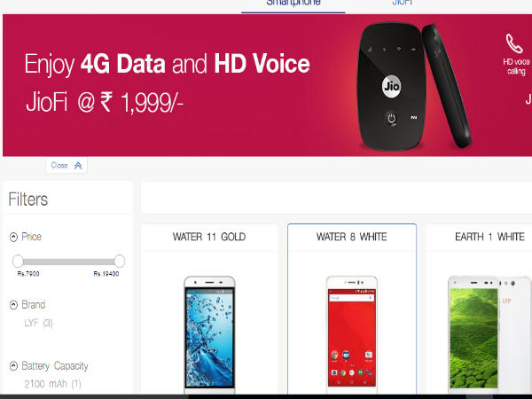Open the EARTH 1 WHITE product title
The width and height of the screenshot is (532, 399).
(490, 237)
